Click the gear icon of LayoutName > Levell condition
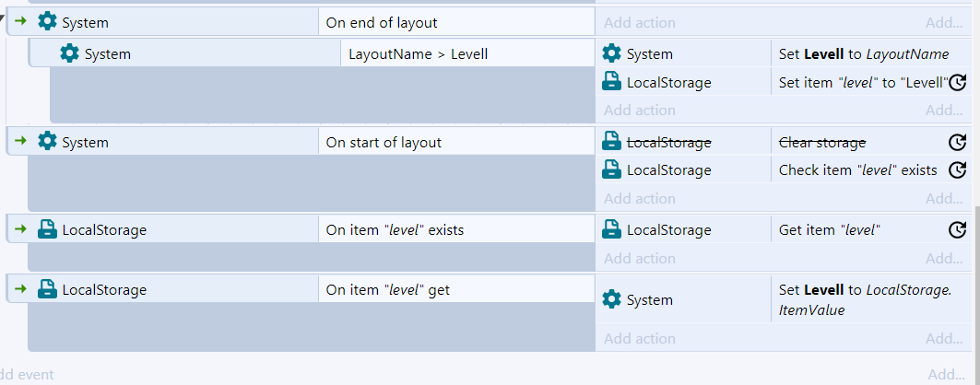 click(69, 53)
